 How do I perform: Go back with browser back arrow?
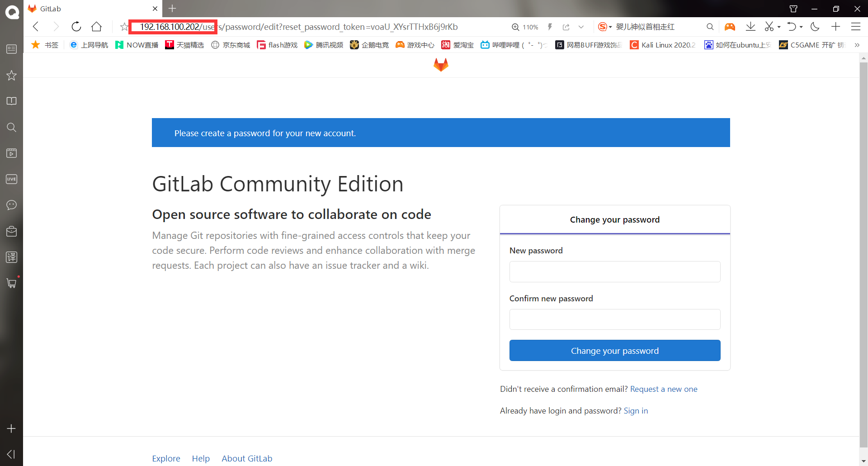[36, 27]
